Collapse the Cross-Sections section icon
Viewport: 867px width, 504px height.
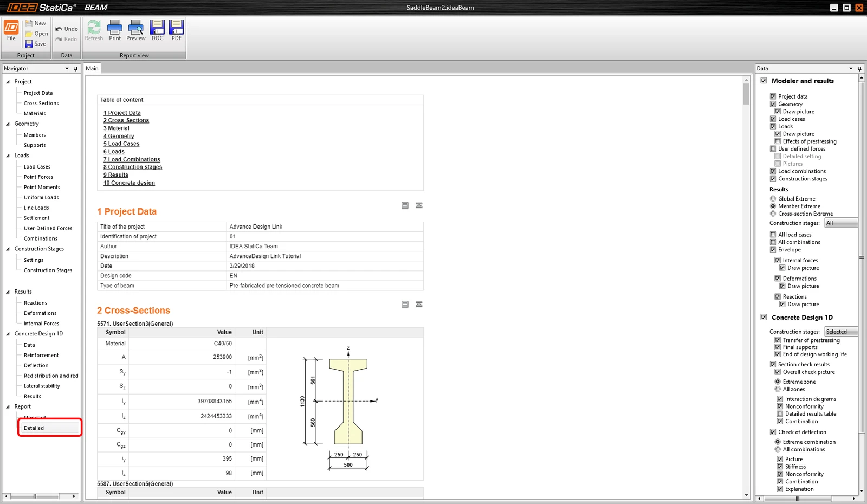(x=405, y=305)
